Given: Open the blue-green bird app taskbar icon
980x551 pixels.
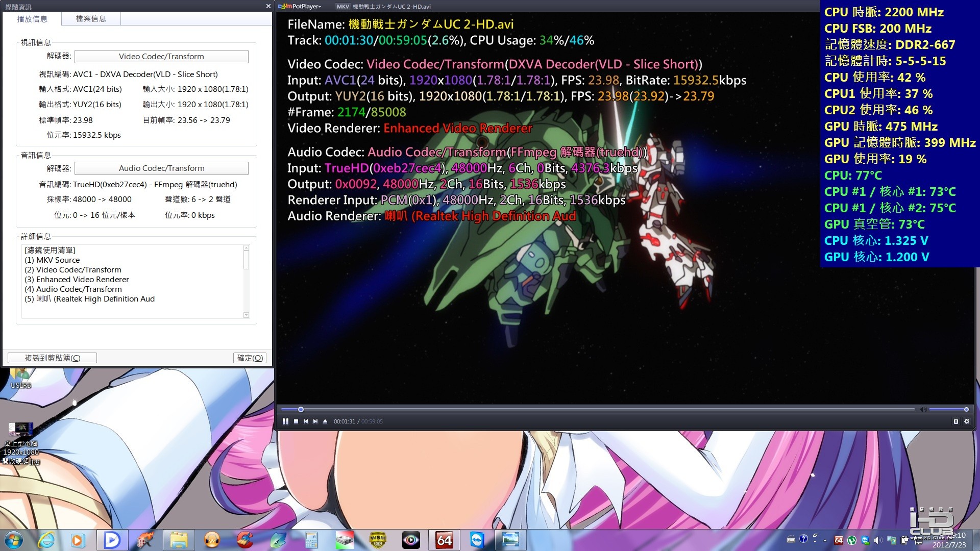Looking at the screenshot, I should coord(278,540).
